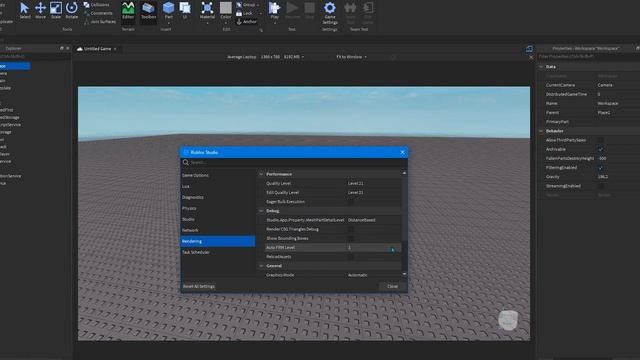
Task: Click the Exit Game icon
Action: point(368,8)
